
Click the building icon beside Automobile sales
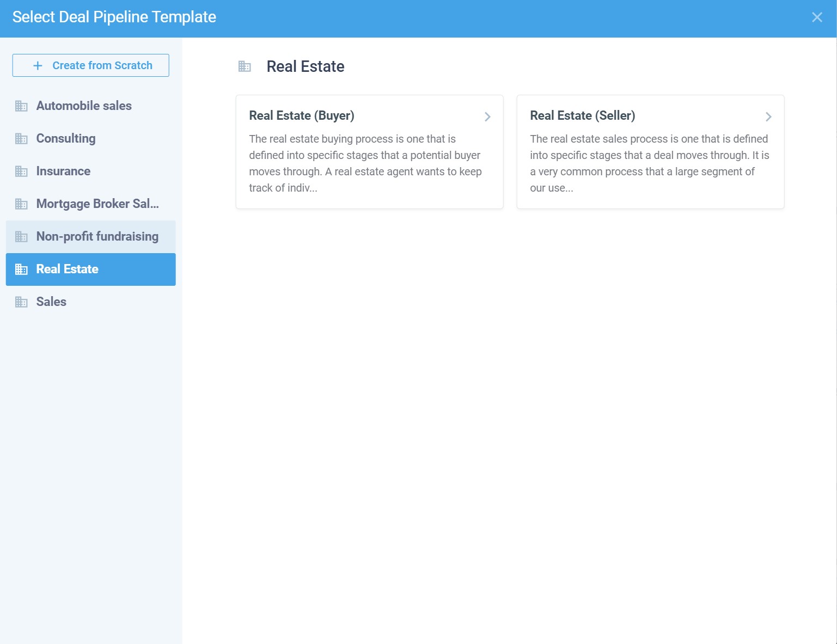click(x=21, y=106)
